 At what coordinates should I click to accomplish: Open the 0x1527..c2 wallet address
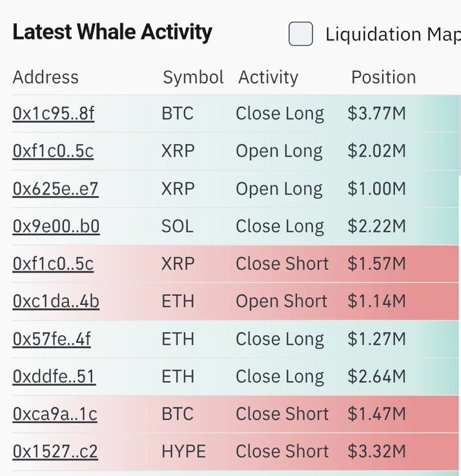click(x=55, y=451)
